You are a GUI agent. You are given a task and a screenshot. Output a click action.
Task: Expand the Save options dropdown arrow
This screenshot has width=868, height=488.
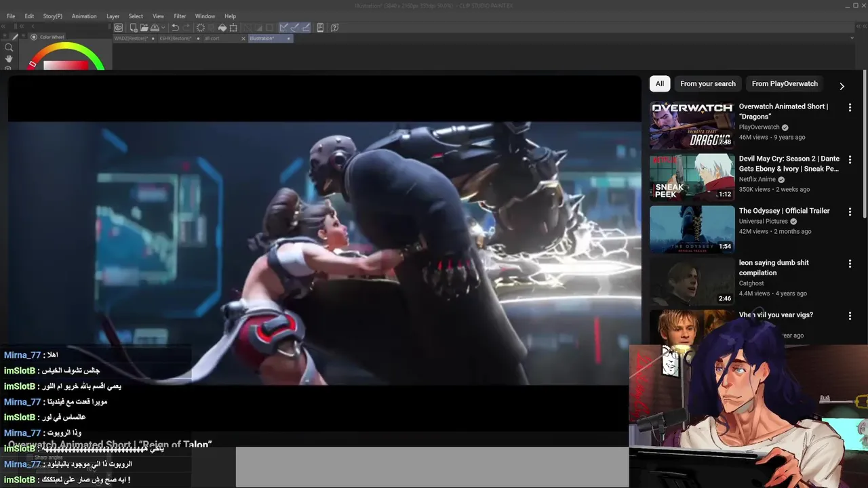point(163,28)
